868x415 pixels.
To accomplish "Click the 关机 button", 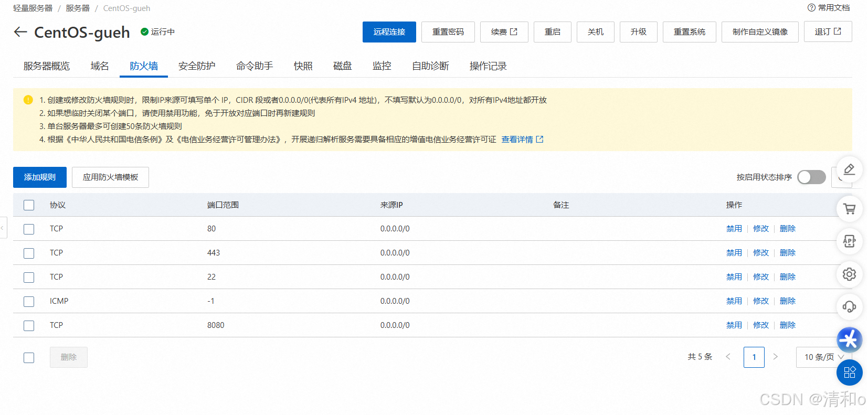I will (x=596, y=32).
